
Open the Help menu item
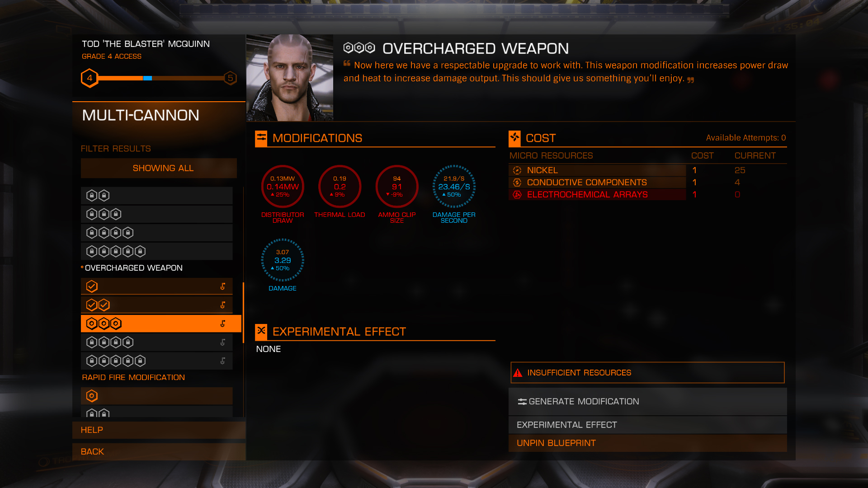point(159,430)
